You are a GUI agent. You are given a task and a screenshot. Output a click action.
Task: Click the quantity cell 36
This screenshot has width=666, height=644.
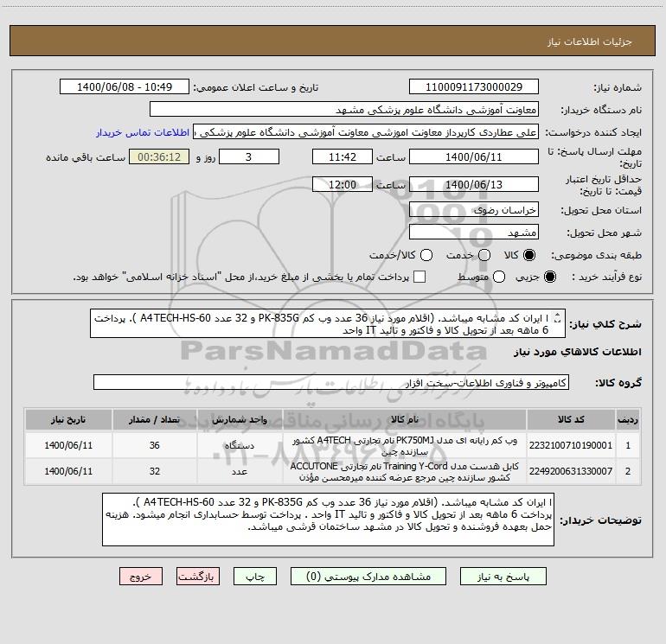[154, 445]
